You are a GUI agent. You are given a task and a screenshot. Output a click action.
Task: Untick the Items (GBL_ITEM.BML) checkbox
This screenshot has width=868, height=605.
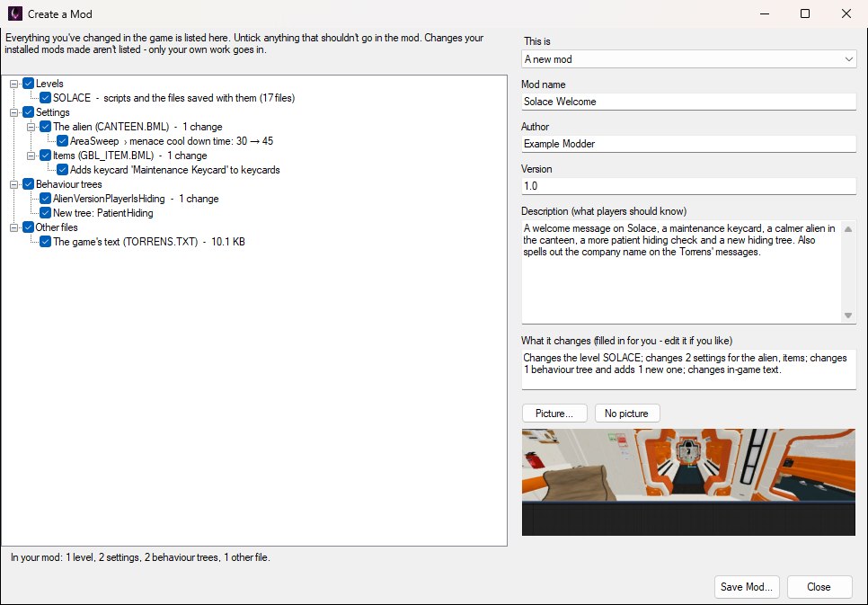[x=46, y=156]
